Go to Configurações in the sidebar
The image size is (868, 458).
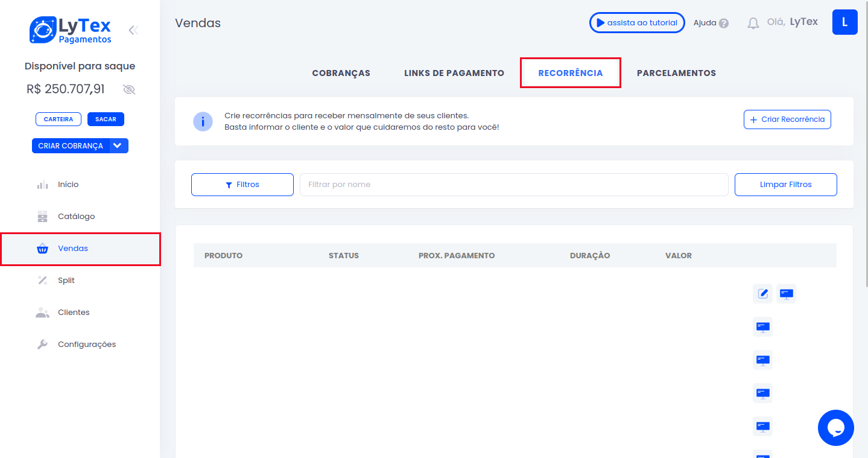(86, 345)
